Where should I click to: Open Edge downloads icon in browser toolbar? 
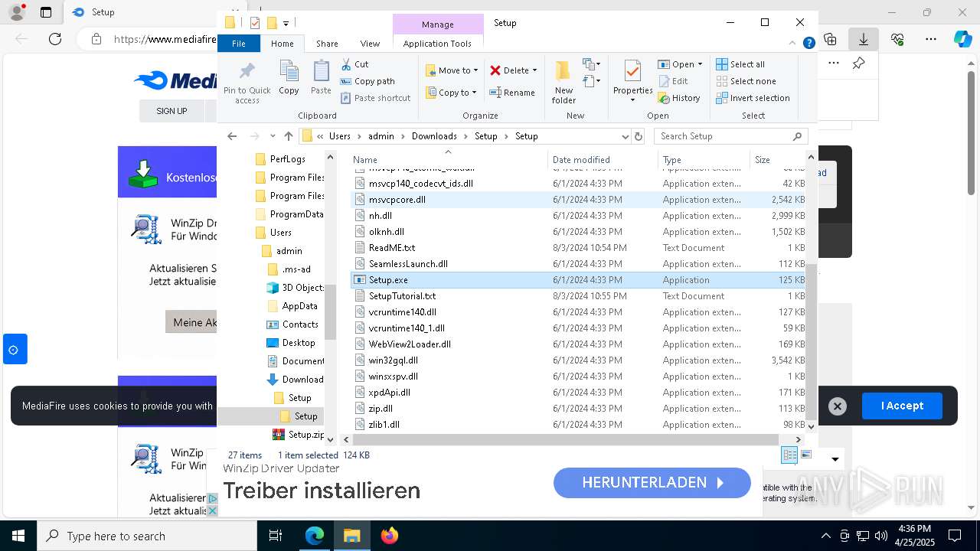click(864, 39)
